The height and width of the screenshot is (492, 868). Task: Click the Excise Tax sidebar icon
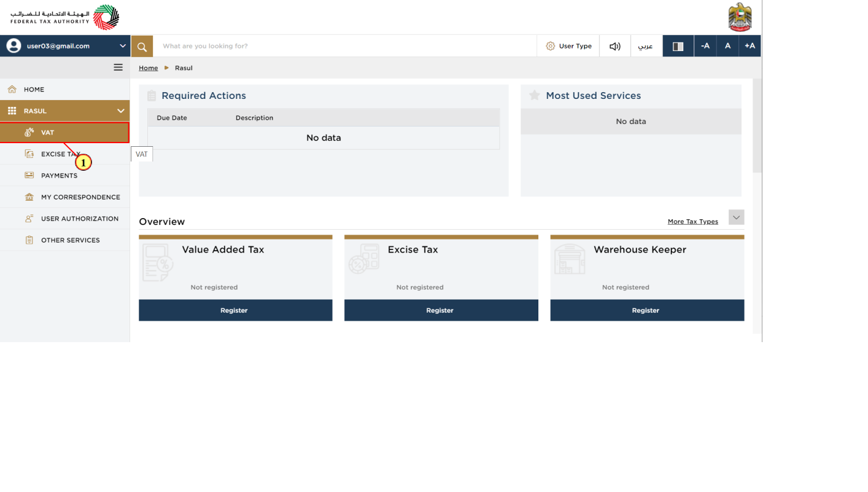29,154
